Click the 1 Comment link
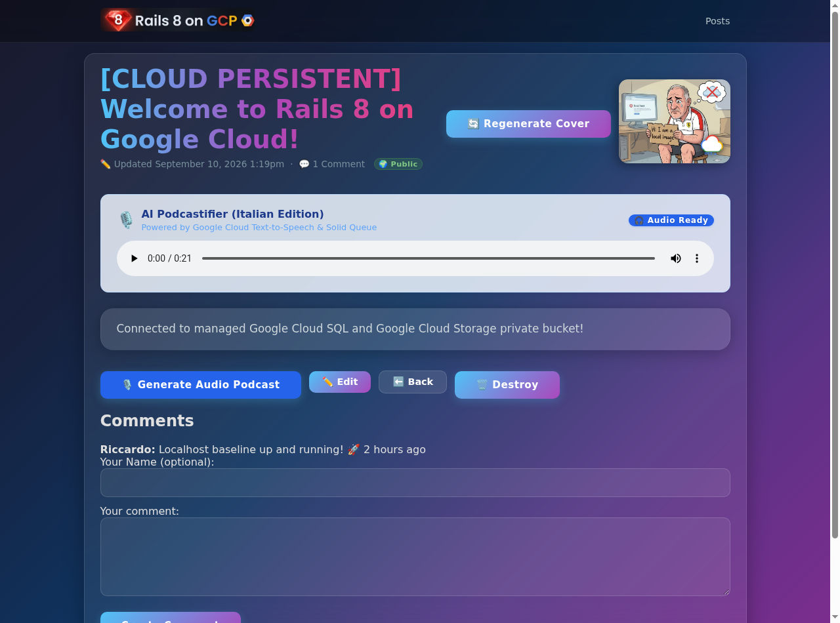The image size is (840, 623). click(x=332, y=164)
